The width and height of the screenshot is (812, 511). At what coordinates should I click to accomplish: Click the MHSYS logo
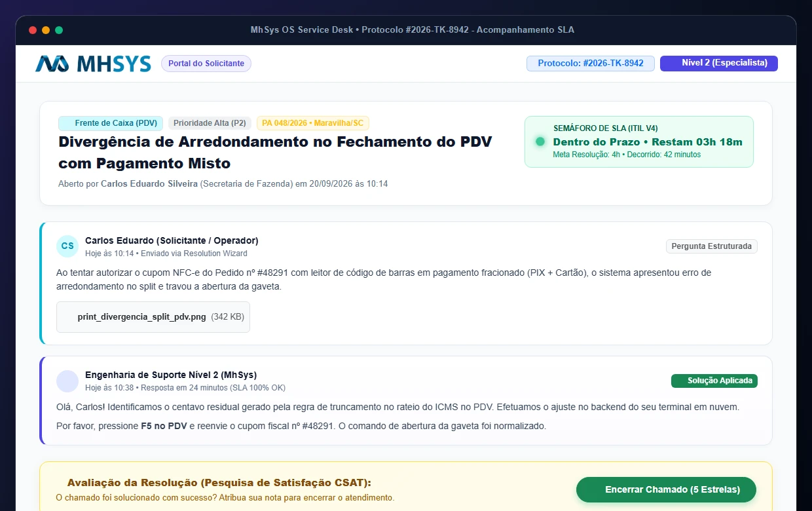[x=93, y=64]
